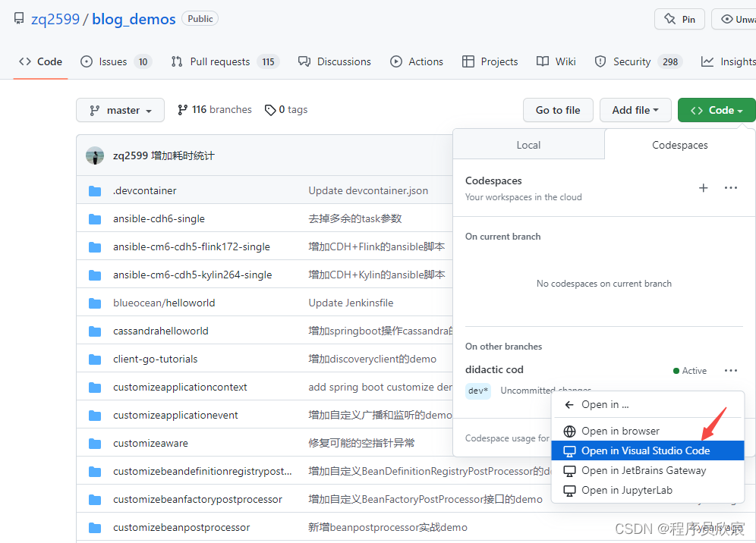This screenshot has height=543, width=756.
Task: Click the plus icon to create codespace
Action: (704, 188)
